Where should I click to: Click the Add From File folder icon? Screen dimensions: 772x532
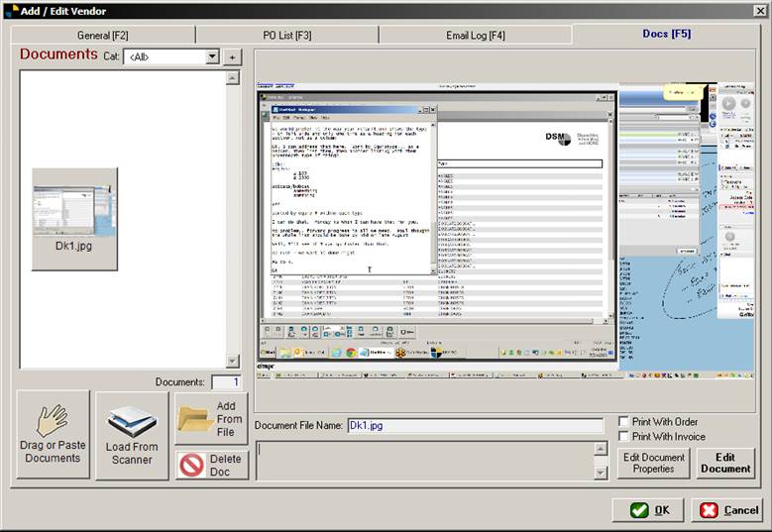pos(195,419)
